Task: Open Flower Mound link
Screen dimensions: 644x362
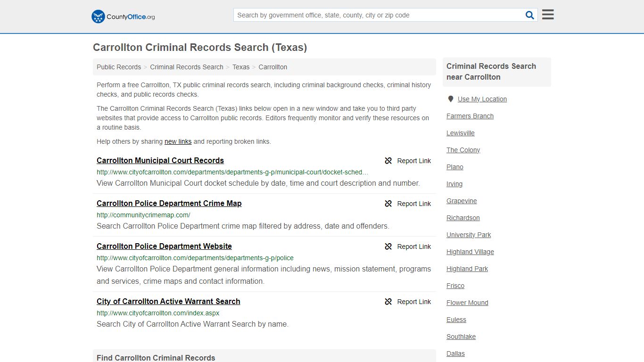Action: click(467, 303)
